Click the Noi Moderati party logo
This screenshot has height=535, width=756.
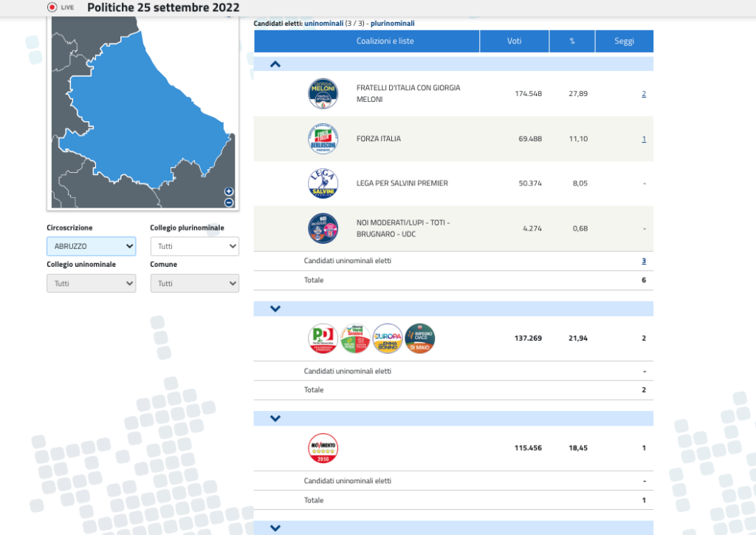point(323,228)
